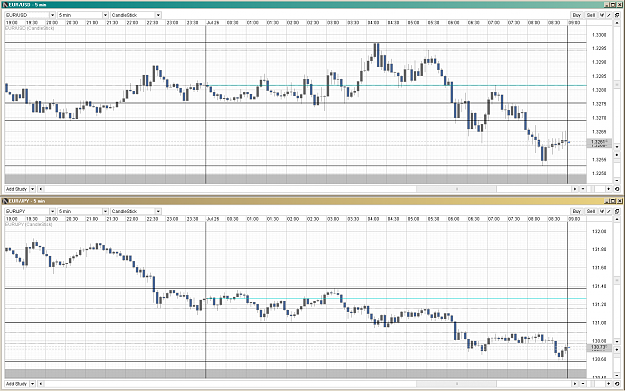This screenshot has width=625, height=391.
Task: Click the price-scale up arrow at top of EUR/USD
Action: click(x=617, y=23)
